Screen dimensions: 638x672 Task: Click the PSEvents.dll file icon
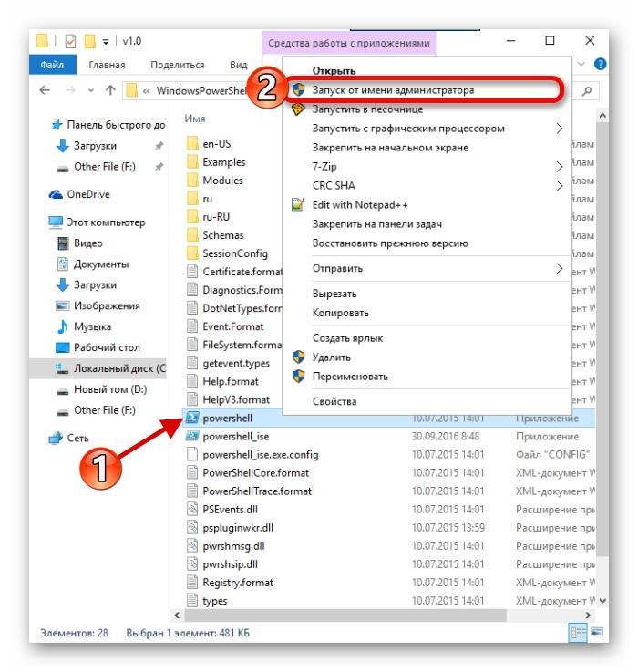[192, 509]
